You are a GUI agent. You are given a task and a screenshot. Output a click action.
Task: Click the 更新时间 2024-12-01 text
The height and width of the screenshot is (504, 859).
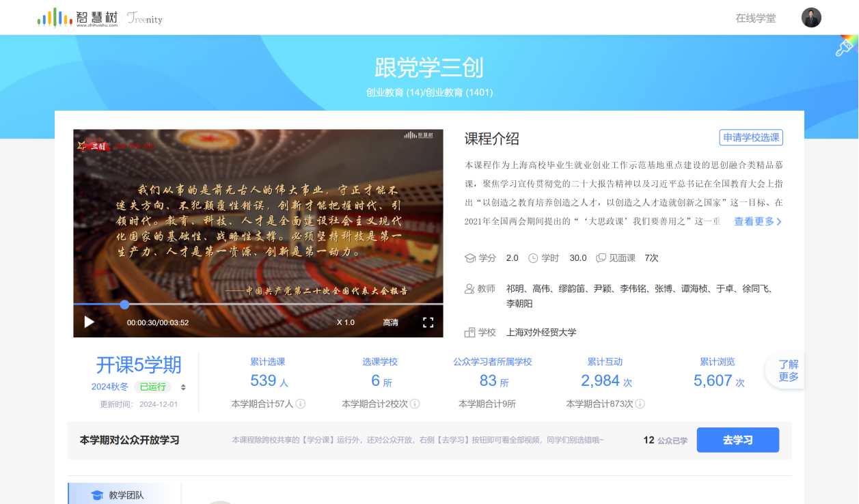(139, 404)
